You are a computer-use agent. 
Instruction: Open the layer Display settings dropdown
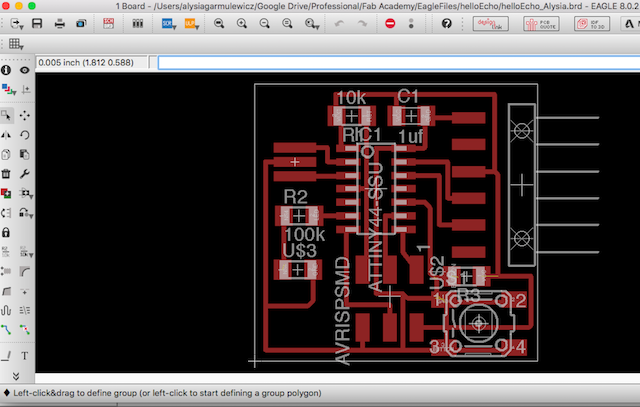coord(8,89)
